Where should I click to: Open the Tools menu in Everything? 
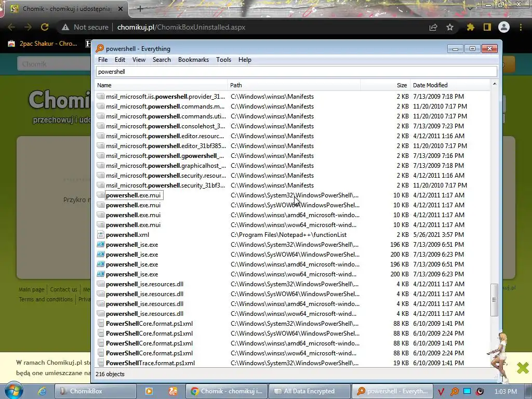click(223, 60)
